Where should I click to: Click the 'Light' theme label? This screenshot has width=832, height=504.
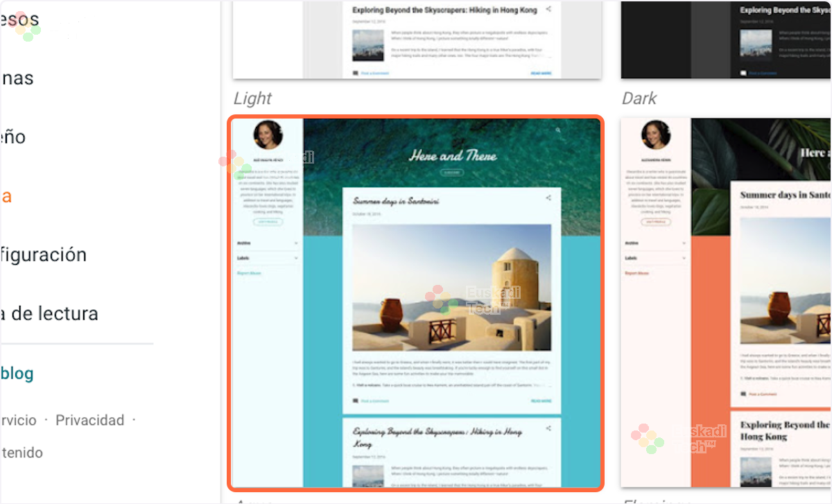pos(252,98)
